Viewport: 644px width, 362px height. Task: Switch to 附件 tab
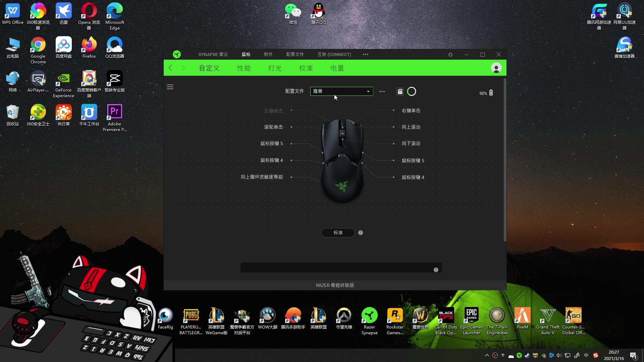coord(268,54)
